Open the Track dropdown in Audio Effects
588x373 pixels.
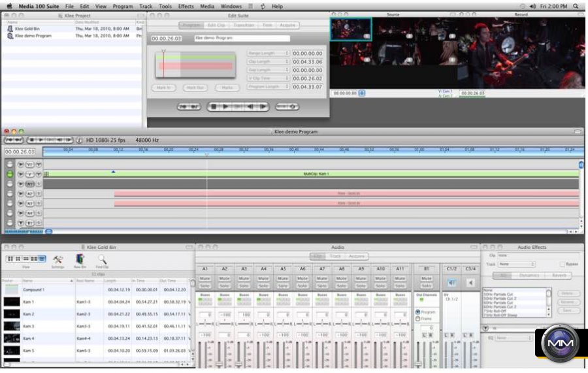click(516, 264)
